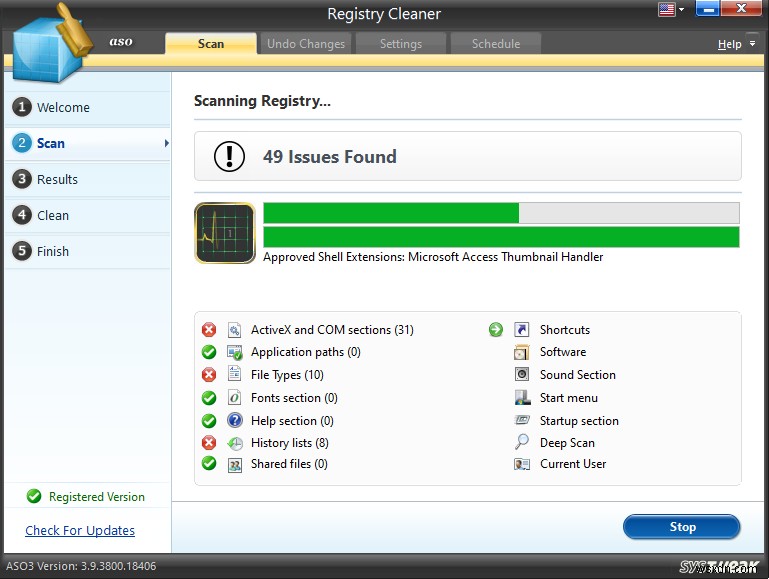Click the 49 Issues Found text
Image resolution: width=769 pixels, height=579 pixels.
pyautogui.click(x=330, y=157)
